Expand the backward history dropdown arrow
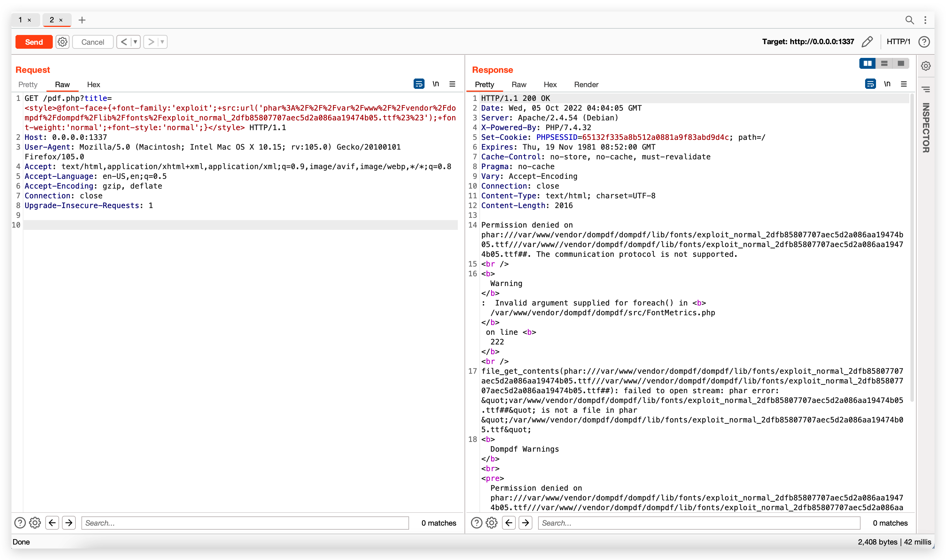 [x=135, y=42]
